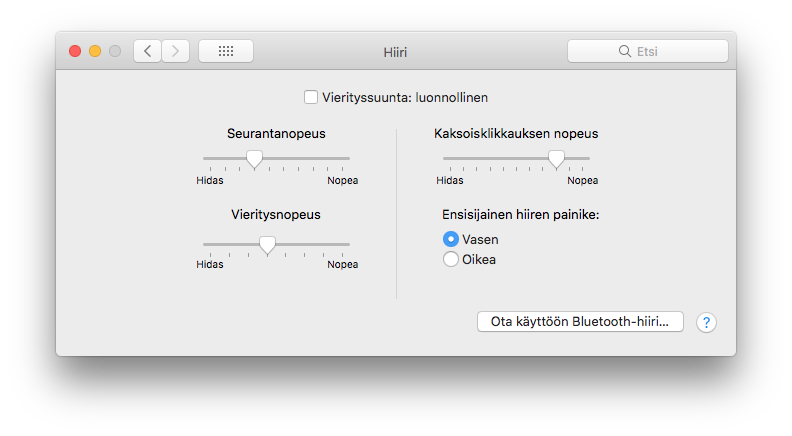
Task: Click Nopea end of Seurantanopeus slider track
Action: pos(348,158)
